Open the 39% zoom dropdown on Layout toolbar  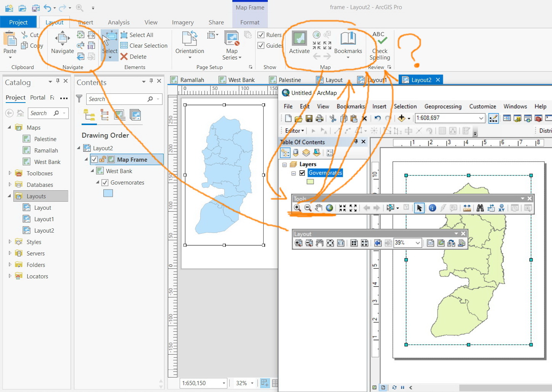(x=418, y=243)
